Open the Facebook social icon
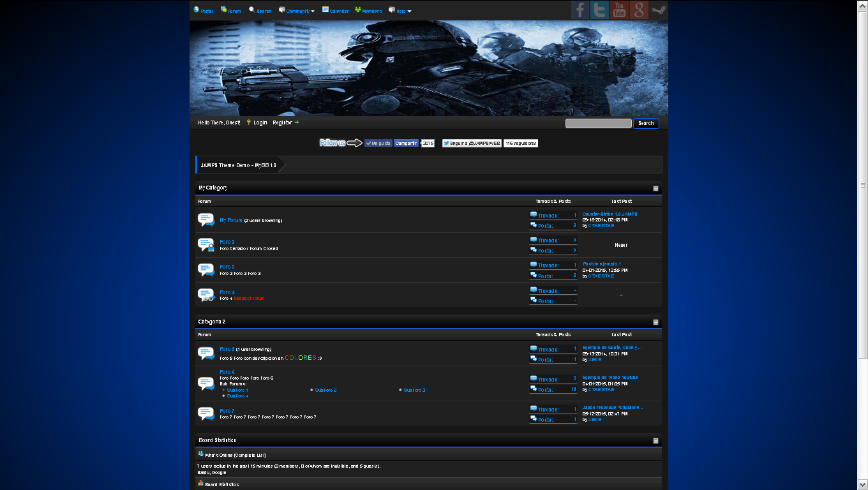The height and width of the screenshot is (490, 868). tap(580, 10)
